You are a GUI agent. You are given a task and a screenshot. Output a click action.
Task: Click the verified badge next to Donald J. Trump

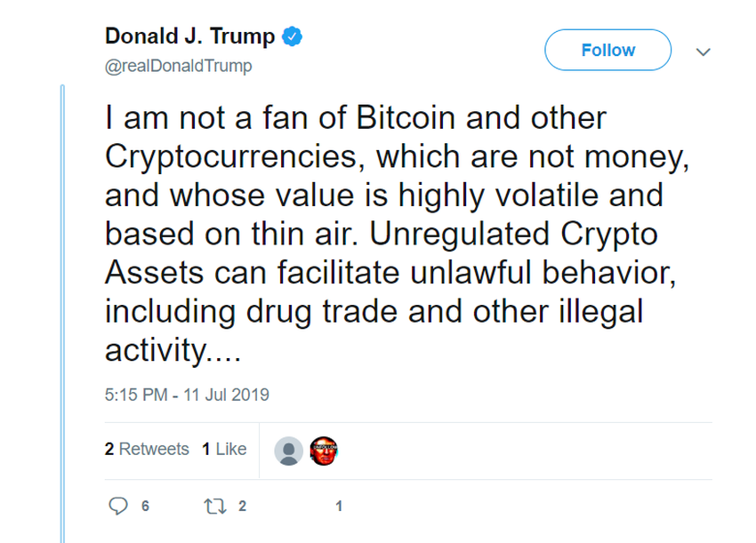point(293,36)
